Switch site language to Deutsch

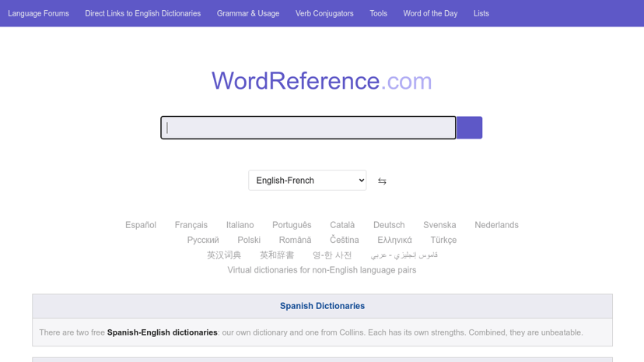(389, 225)
